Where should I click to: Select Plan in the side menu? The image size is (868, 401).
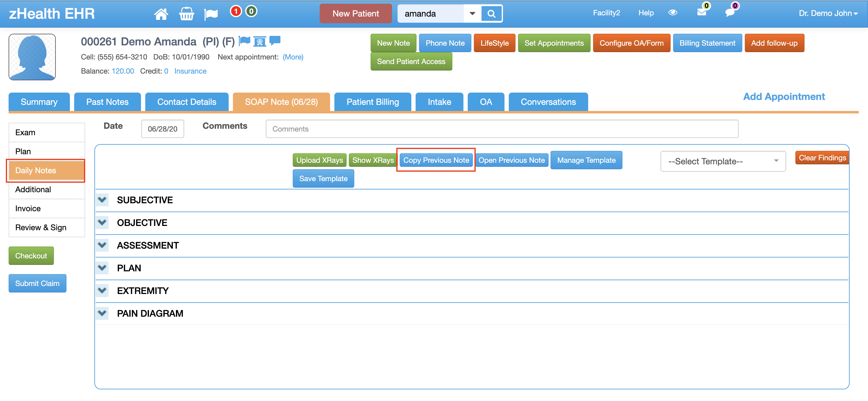coord(47,152)
